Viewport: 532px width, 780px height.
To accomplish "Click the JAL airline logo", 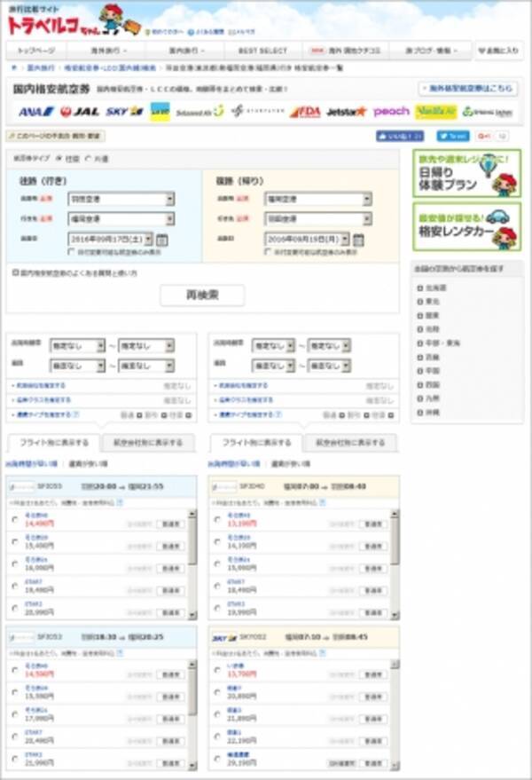I will [80, 112].
